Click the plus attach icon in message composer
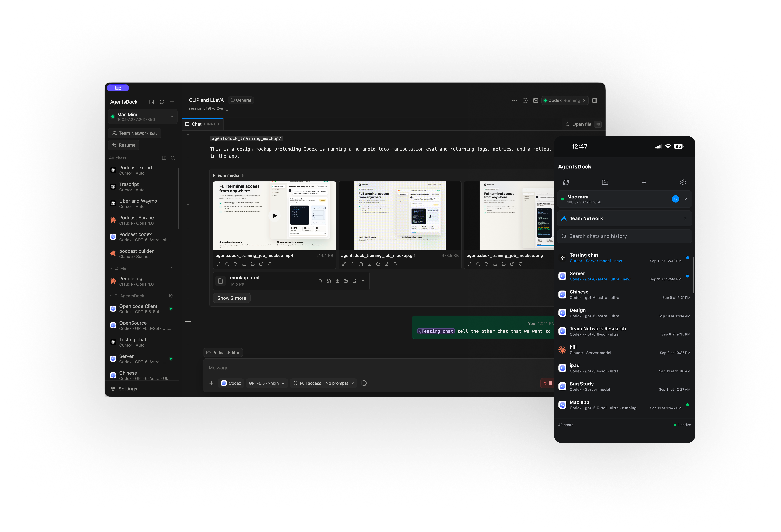Viewport: 781px width, 532px height. [211, 383]
